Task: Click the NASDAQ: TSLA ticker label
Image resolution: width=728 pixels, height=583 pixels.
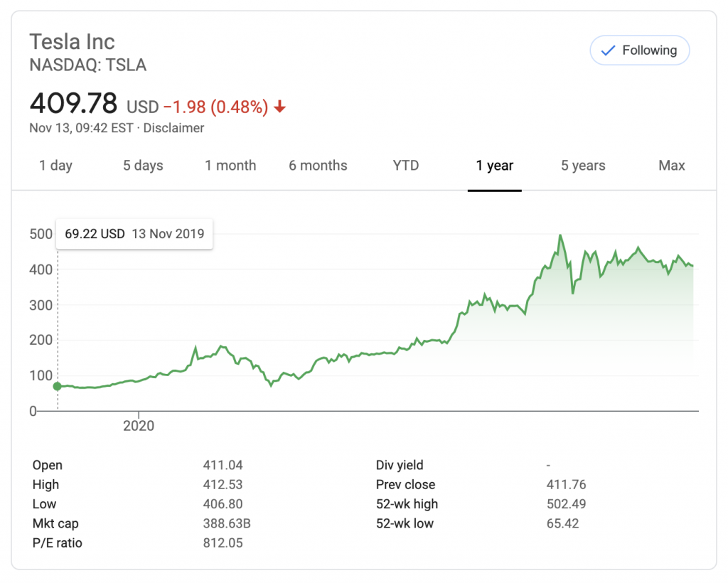Action: (87, 65)
